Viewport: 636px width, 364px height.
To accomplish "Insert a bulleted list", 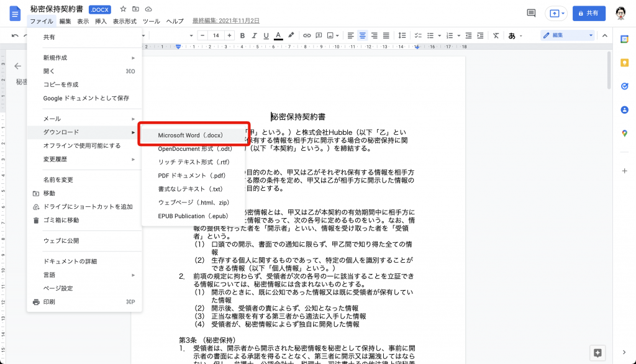I will (431, 35).
